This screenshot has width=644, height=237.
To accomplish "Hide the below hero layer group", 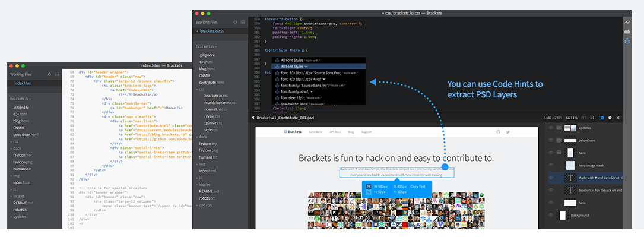I will coord(551,140).
